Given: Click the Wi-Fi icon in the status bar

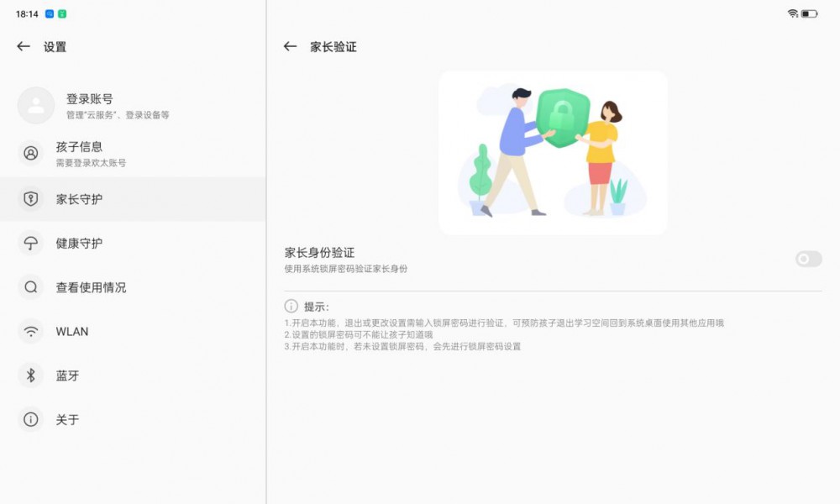Looking at the screenshot, I should click(791, 13).
